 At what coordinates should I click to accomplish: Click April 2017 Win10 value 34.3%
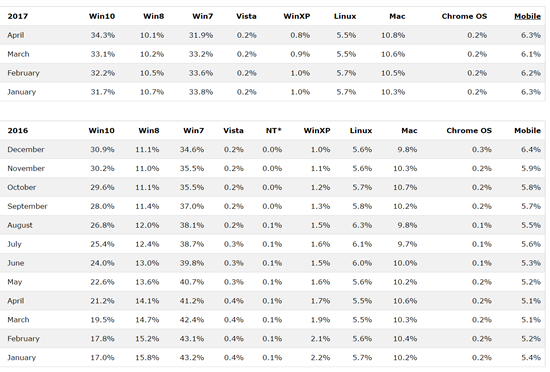(103, 35)
